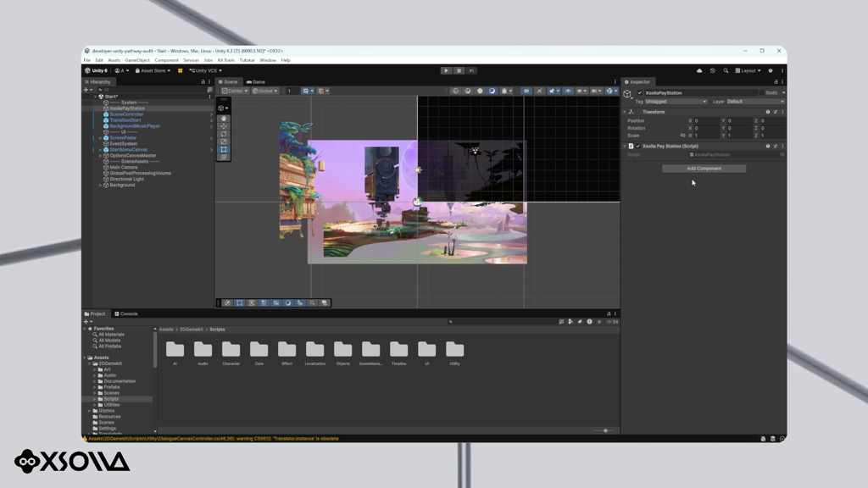Open the Asset Store dropdown
Image resolution: width=868 pixels, height=488 pixels.
click(153, 71)
